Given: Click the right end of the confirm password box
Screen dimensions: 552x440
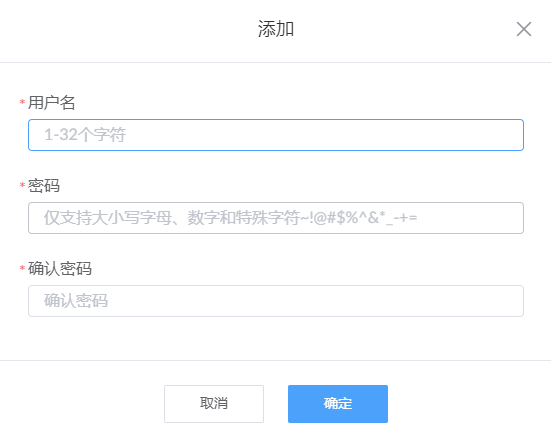Looking at the screenshot, I should [x=510, y=301].
